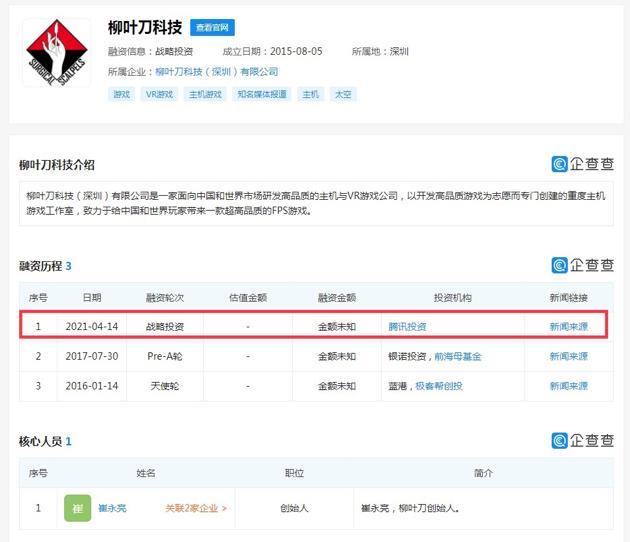Viewport: 630px width, 542px height.
Task: Click the date 2017-07-30 cell
Action: (92, 356)
